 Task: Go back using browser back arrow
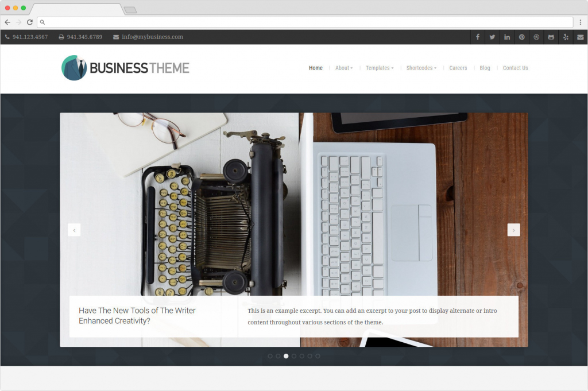(7, 22)
